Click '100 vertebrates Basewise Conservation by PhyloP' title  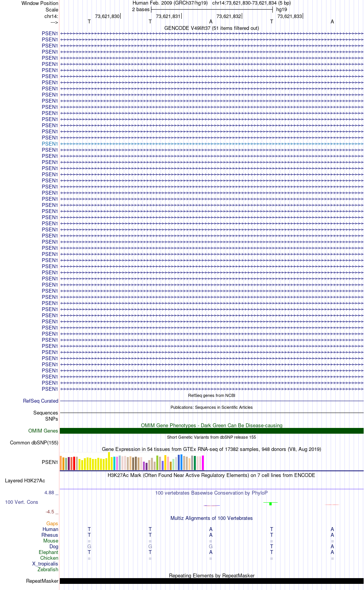tap(212, 493)
